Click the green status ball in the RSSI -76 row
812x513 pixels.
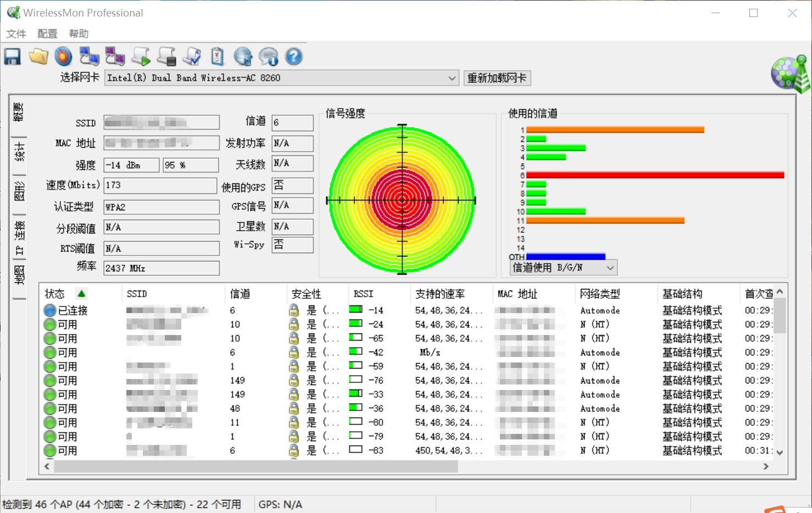[x=50, y=381]
